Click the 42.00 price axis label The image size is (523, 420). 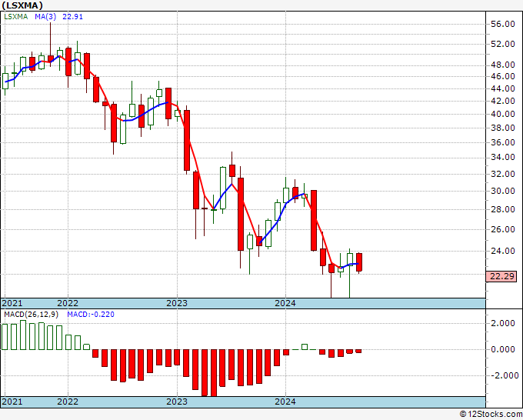pyautogui.click(x=503, y=101)
